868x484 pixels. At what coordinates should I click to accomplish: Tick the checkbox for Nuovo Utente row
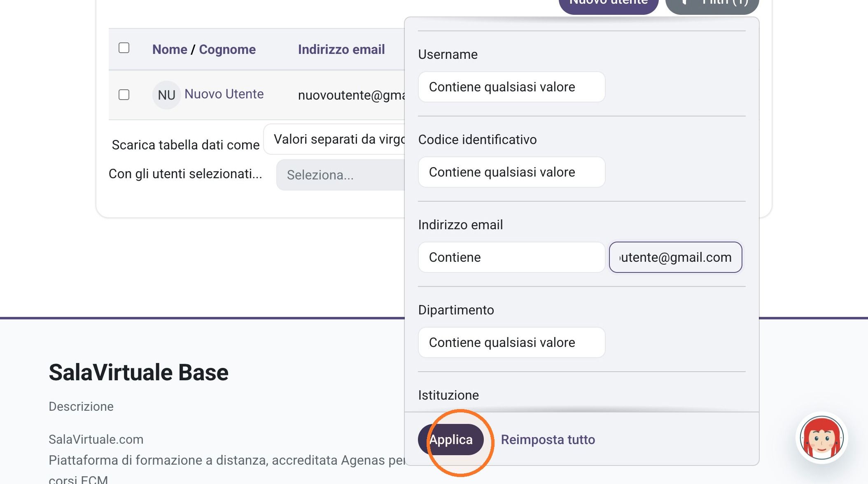pyautogui.click(x=124, y=95)
